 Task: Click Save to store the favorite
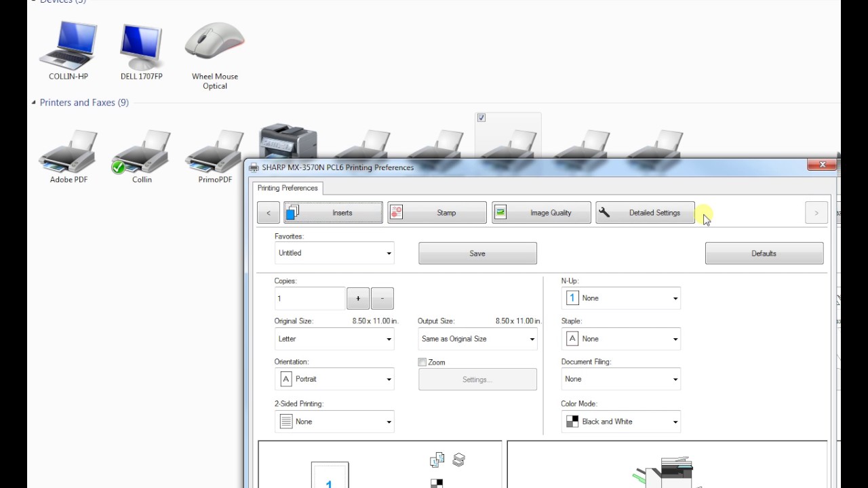477,253
